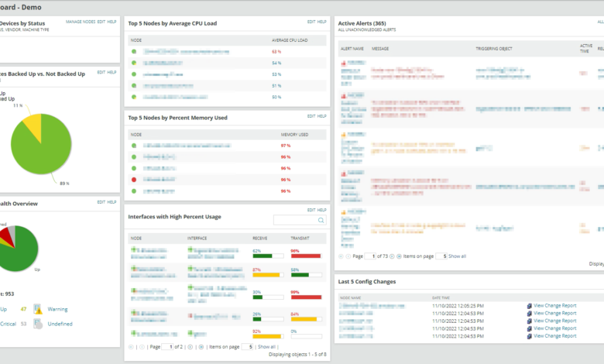
Task: Click Show all in Interfaces panel
Action: tap(266, 347)
